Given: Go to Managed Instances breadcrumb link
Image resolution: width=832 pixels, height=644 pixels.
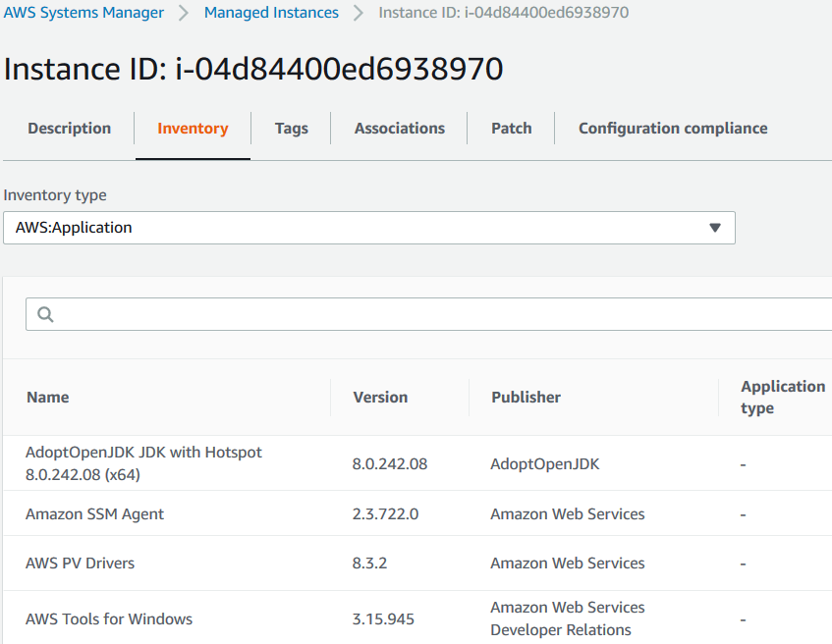Looking at the screenshot, I should coord(271,12).
